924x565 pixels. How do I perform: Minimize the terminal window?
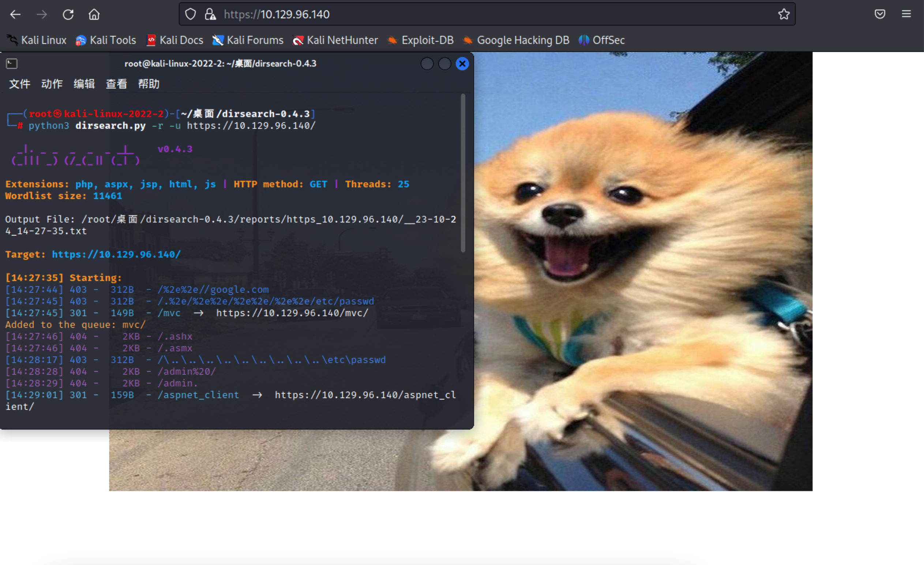[427, 64]
